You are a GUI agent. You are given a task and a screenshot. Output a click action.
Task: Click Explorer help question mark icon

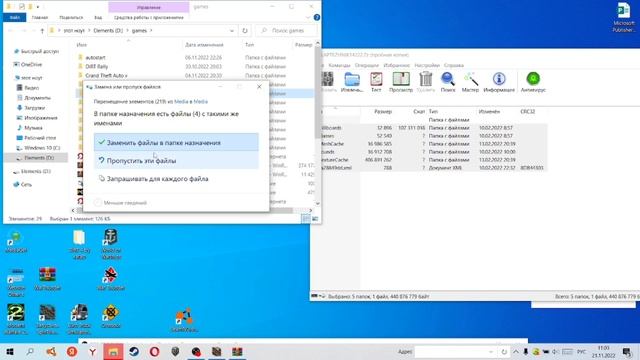[x=317, y=18]
